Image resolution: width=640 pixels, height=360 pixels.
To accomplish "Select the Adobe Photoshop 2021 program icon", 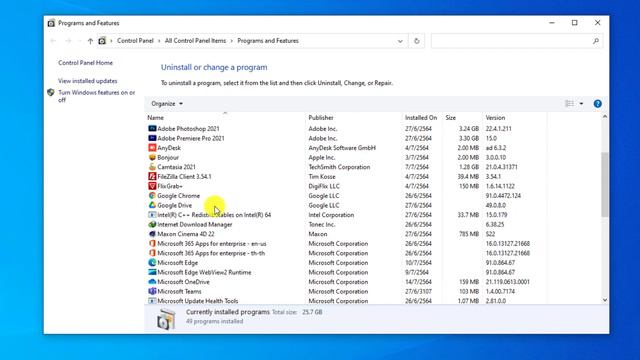I will 152,129.
